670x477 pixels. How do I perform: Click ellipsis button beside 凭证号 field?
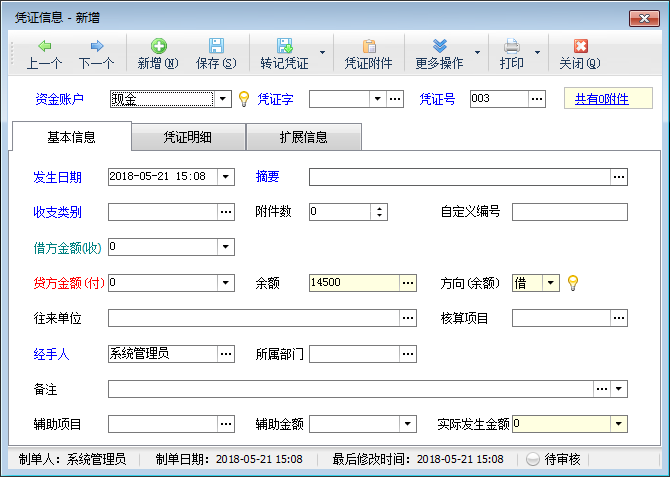click(x=537, y=99)
